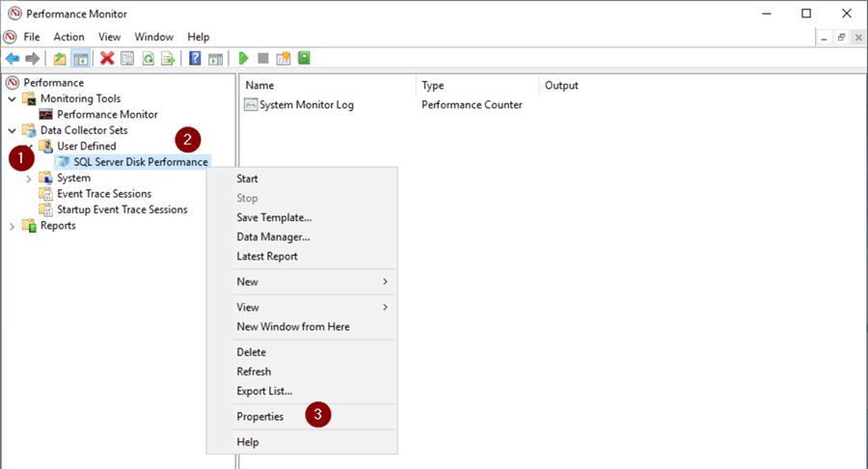The image size is (868, 469).
Task: Choose Help in the context menu
Action: click(302, 442)
